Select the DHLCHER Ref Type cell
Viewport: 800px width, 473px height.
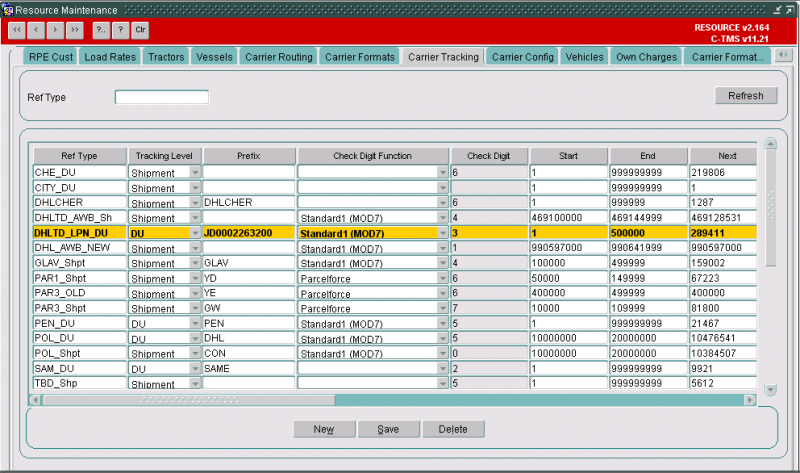pyautogui.click(x=80, y=202)
